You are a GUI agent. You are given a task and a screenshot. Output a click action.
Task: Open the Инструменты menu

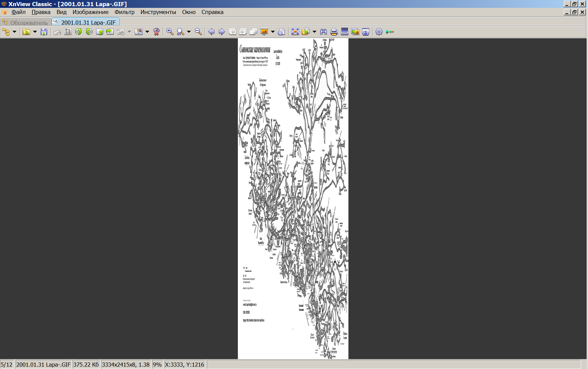pyautogui.click(x=158, y=12)
